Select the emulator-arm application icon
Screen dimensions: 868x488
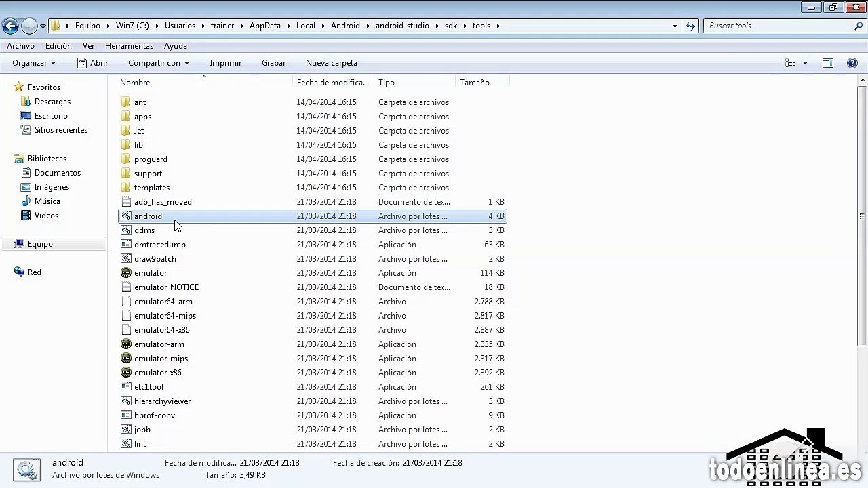click(x=125, y=344)
